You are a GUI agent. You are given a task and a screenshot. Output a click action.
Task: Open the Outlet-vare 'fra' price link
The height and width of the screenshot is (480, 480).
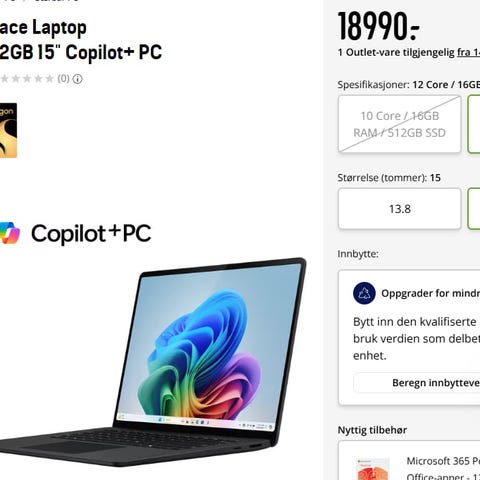pyautogui.click(x=468, y=52)
